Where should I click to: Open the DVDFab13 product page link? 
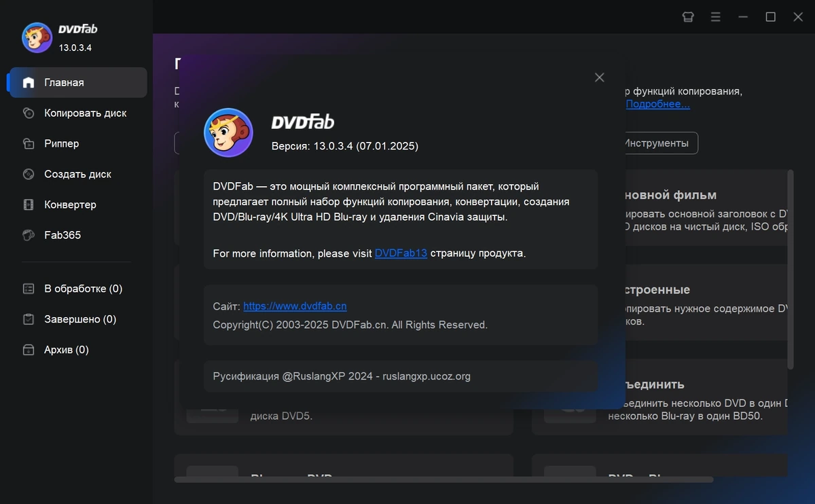coord(401,253)
